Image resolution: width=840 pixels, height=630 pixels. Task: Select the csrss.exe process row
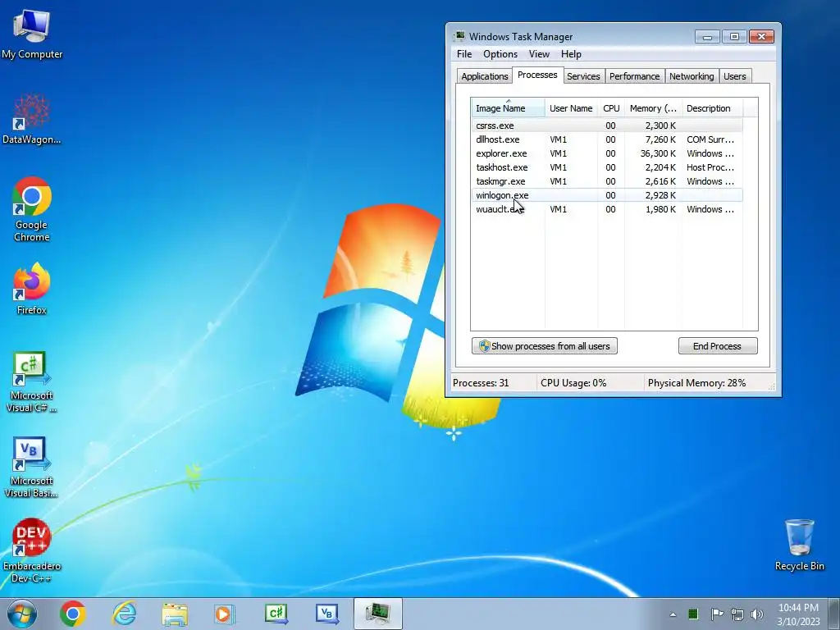click(x=607, y=126)
